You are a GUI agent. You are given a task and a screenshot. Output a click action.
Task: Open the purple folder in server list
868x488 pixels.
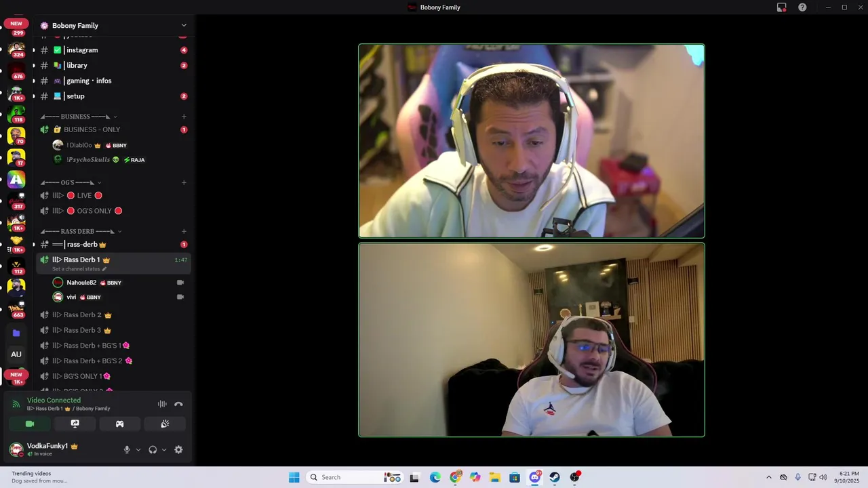pyautogui.click(x=16, y=333)
